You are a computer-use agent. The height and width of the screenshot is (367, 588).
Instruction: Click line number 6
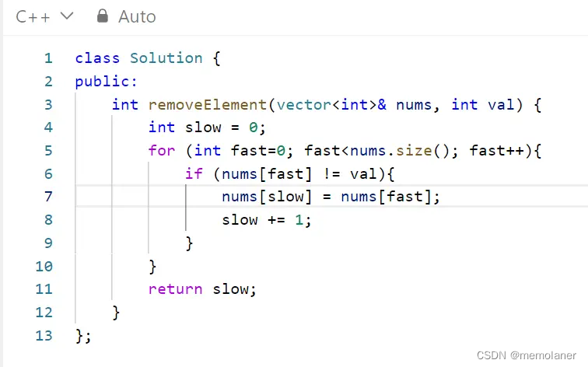48,174
